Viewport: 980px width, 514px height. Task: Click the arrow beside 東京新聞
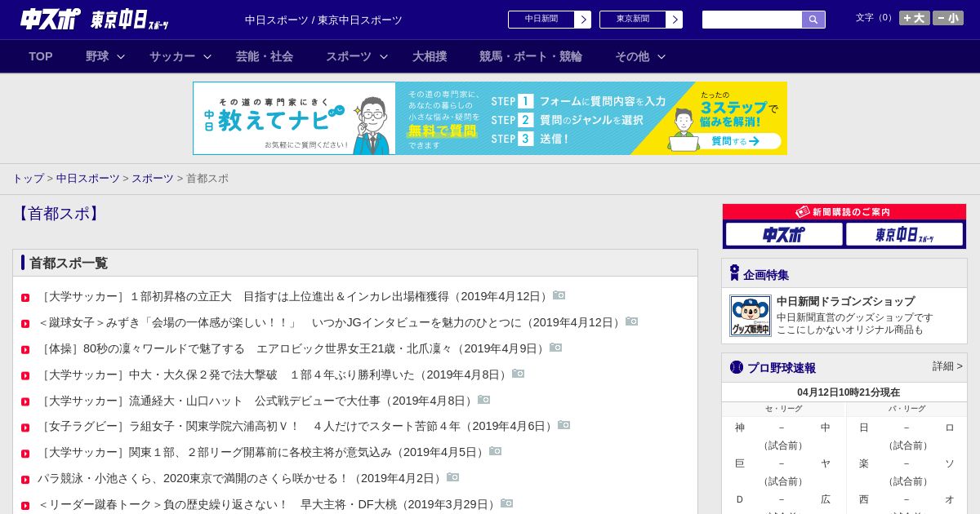675,20
